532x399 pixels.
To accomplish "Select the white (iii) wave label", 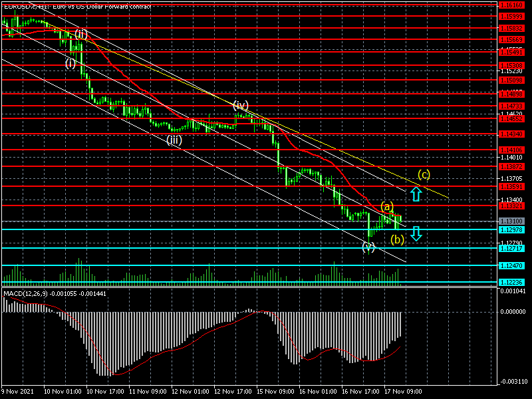I will point(174,140).
